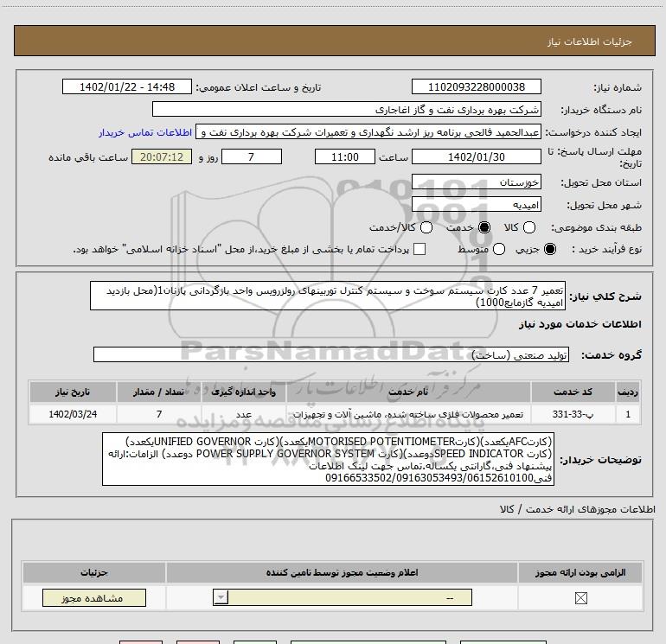Click the buyer organization name field
This screenshot has width=666, height=644.
tap(347, 110)
